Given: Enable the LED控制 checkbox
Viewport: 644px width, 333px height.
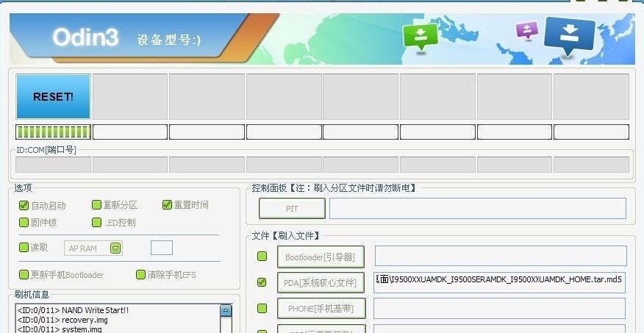Looking at the screenshot, I should 96,222.
